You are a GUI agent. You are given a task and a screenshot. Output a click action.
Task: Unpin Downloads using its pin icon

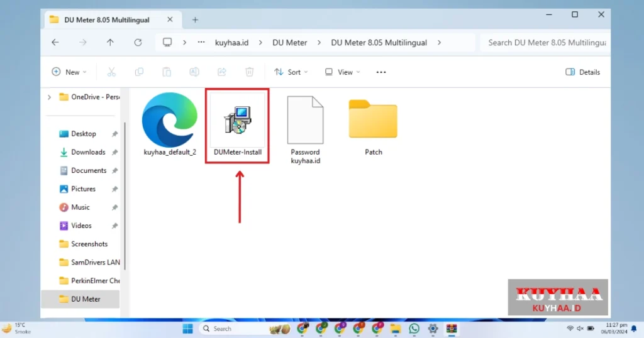tap(115, 152)
